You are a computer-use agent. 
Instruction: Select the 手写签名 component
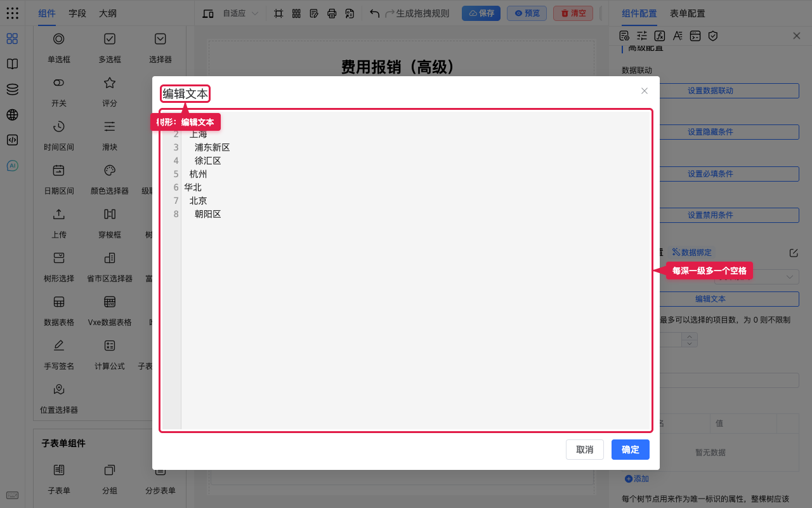(59, 354)
